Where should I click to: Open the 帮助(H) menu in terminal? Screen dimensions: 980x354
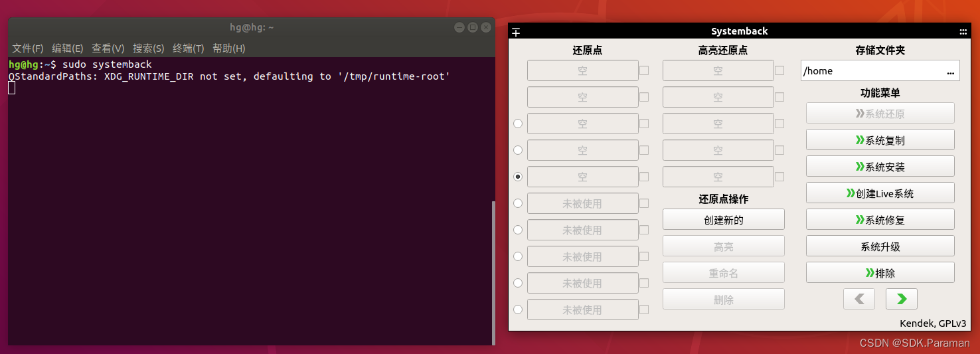point(229,48)
